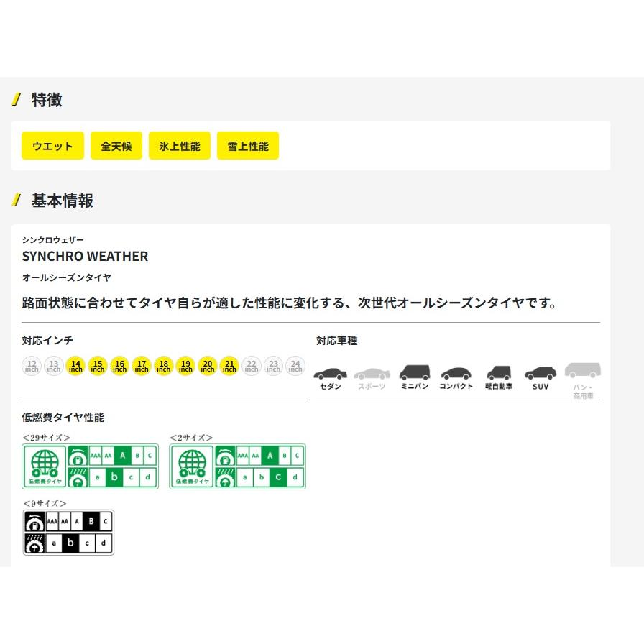
Task: Click the シンクロウェザー kana reading
Action: [52, 239]
